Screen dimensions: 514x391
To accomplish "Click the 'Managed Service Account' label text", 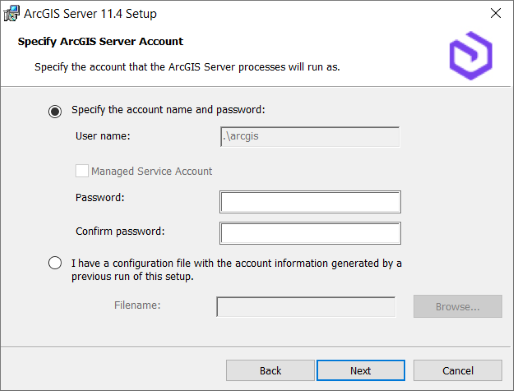I will coord(152,171).
